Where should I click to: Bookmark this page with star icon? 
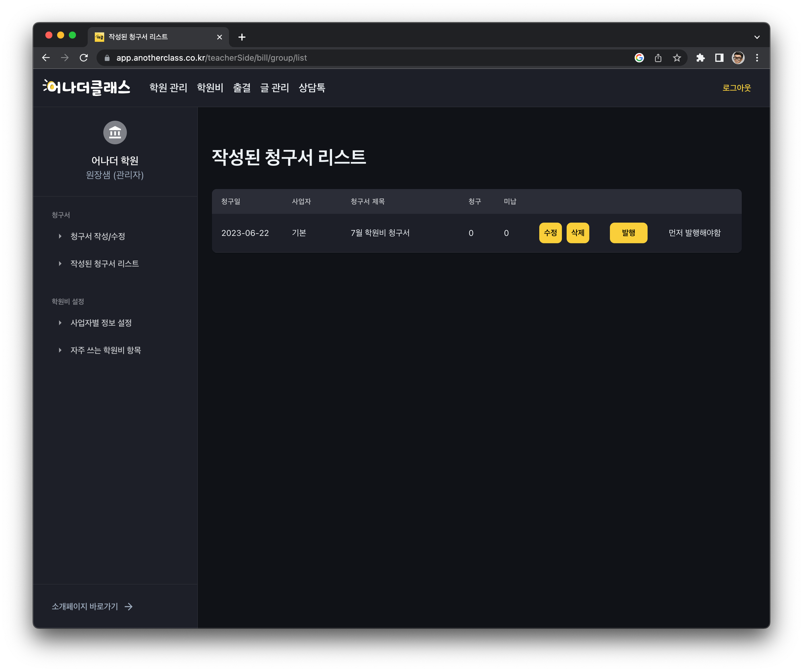click(677, 58)
